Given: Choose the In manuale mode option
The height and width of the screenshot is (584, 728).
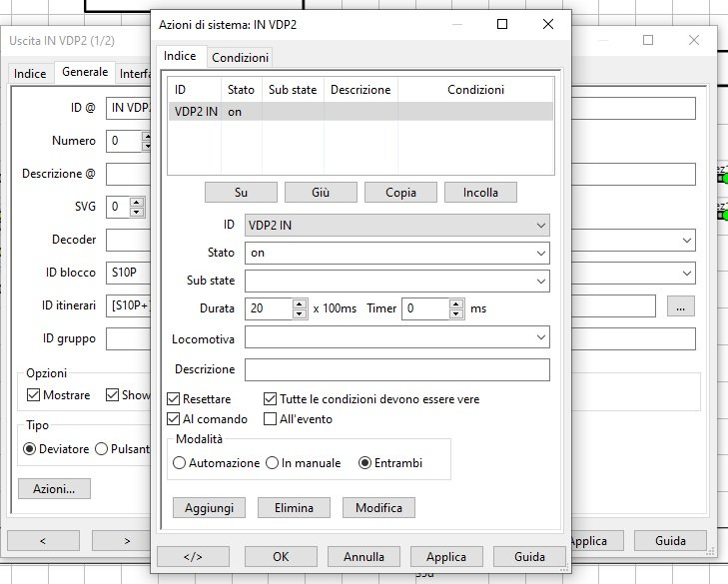Looking at the screenshot, I should point(273,463).
